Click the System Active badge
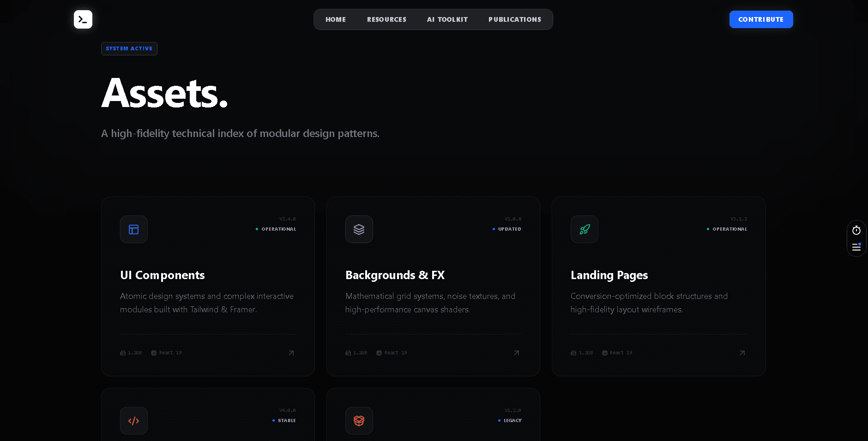Screen dimensions: 868x441 pyautogui.click(x=129, y=48)
